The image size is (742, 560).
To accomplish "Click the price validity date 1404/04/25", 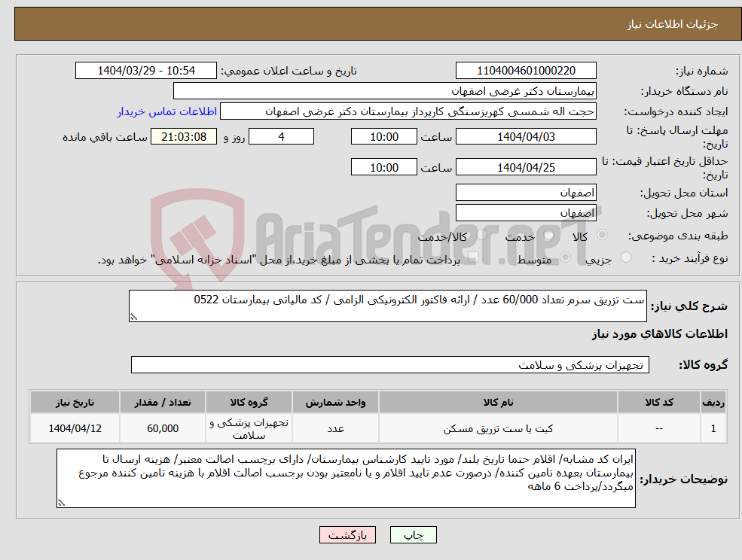I will pyautogui.click(x=526, y=167).
